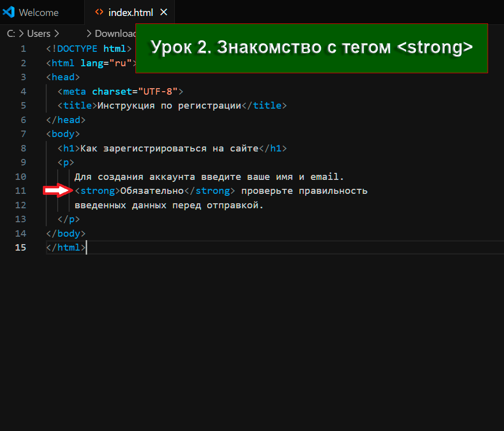Click the chevron after Users in breadcrumbs
The width and height of the screenshot is (504, 431).
point(56,33)
